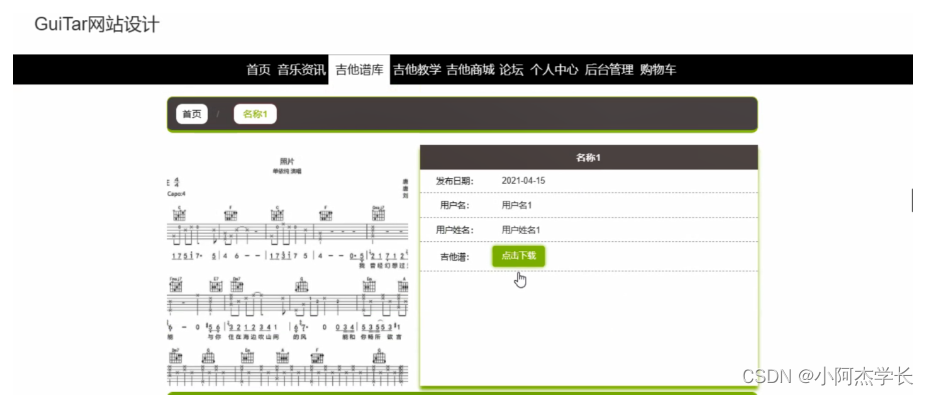Select the date value 2021-04-15
Image resolution: width=929 pixels, height=395 pixels.
coord(523,181)
